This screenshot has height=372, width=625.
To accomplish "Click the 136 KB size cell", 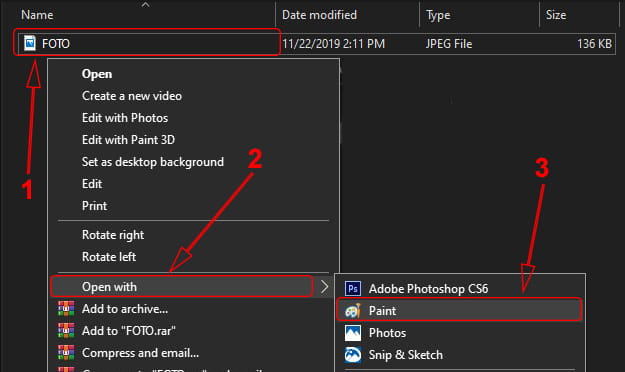I will [594, 43].
